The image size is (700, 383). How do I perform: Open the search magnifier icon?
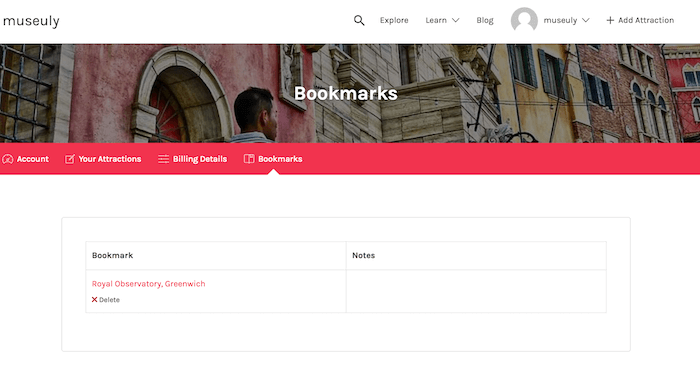coord(359,20)
